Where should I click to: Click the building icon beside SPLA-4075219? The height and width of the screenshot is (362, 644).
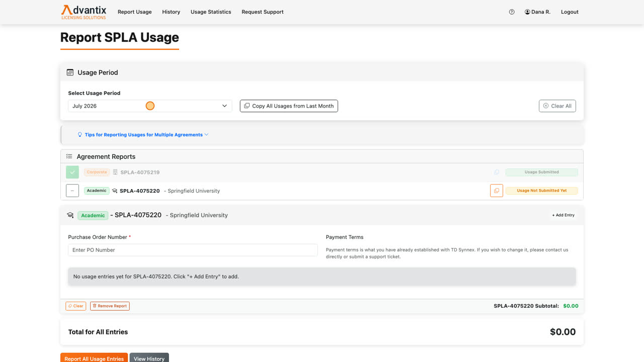click(x=115, y=172)
